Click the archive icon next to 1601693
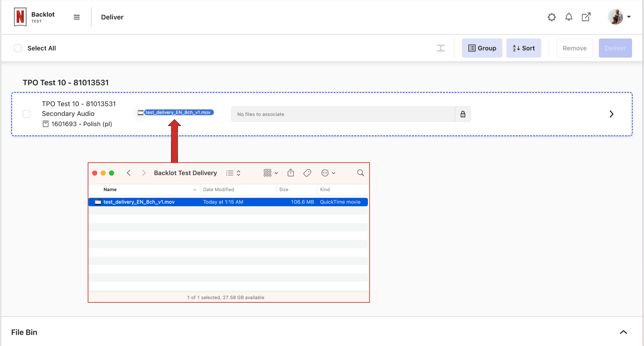This screenshot has width=644, height=346. tap(45, 124)
